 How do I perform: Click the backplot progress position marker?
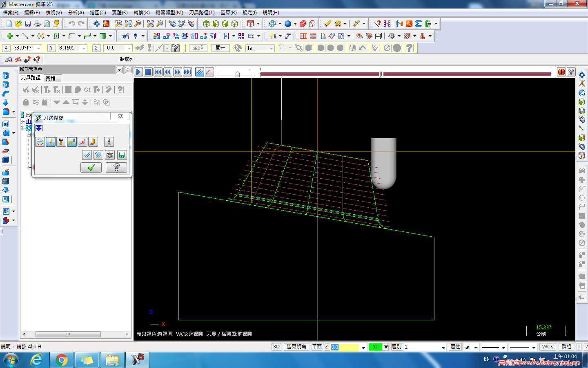[381, 74]
